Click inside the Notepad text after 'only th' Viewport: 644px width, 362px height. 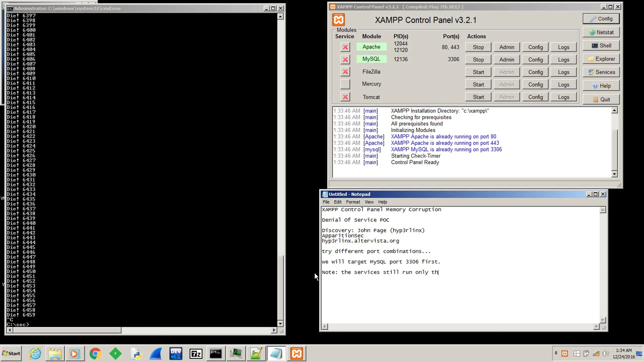438,272
